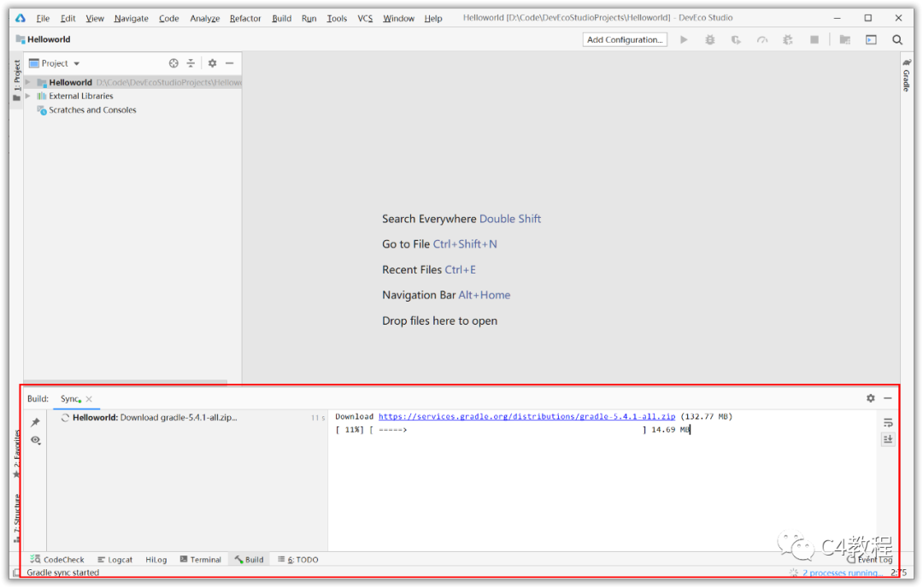Pin the Build tab with pin icon

tap(35, 422)
